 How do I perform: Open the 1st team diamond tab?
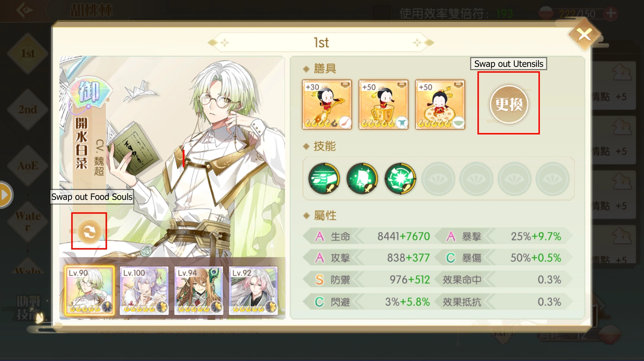28,53
